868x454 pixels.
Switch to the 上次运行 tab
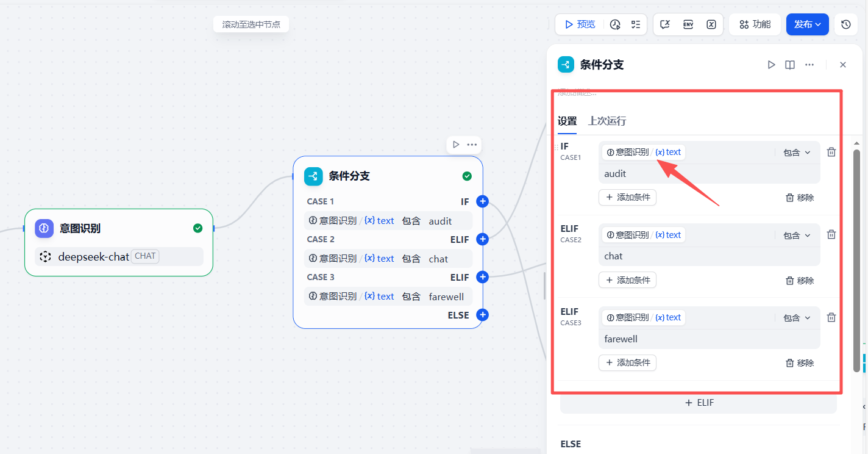607,121
